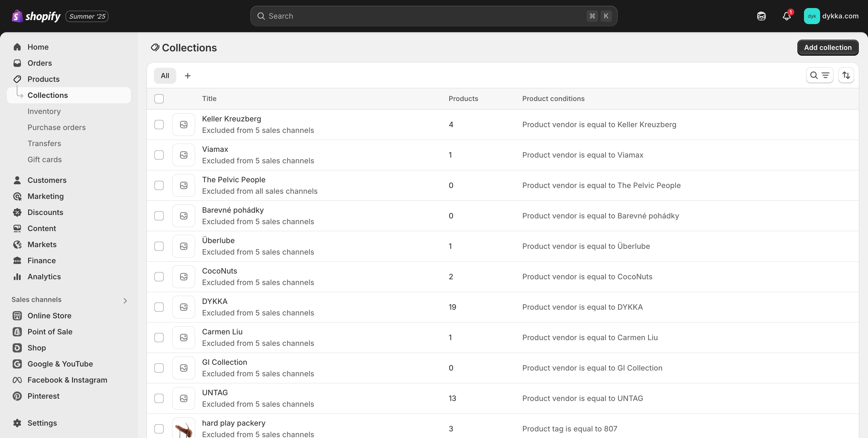The height and width of the screenshot is (438, 868).
Task: Go to Analytics in sidebar
Action: click(44, 277)
